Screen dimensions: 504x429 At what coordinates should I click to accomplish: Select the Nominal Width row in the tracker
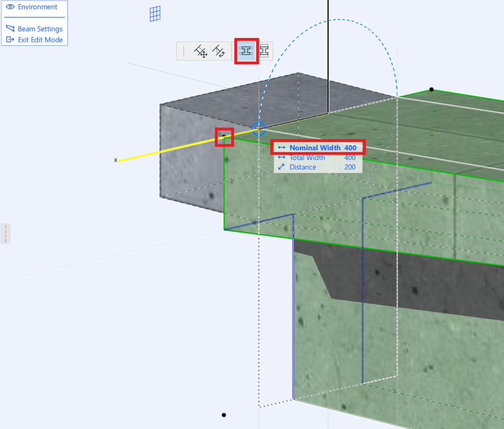pos(318,147)
